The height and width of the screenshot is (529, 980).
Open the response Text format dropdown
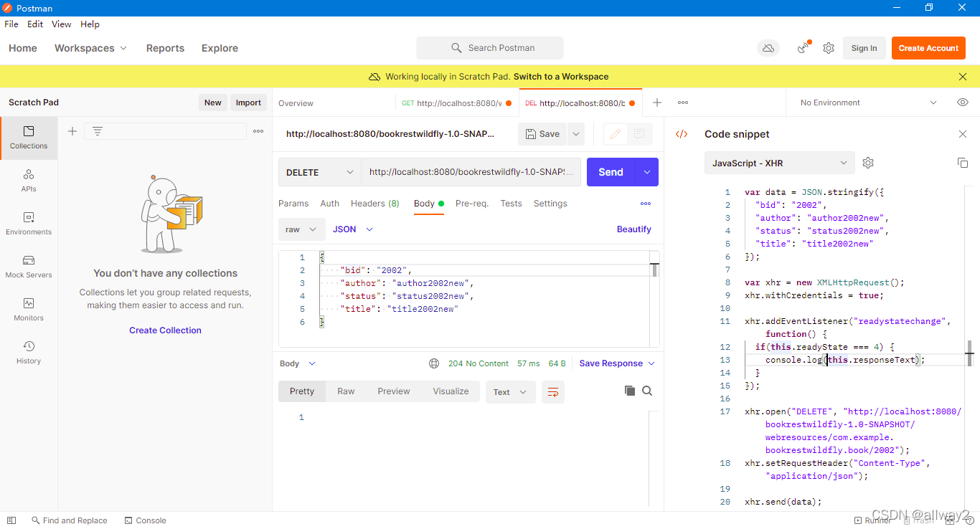[x=511, y=392]
